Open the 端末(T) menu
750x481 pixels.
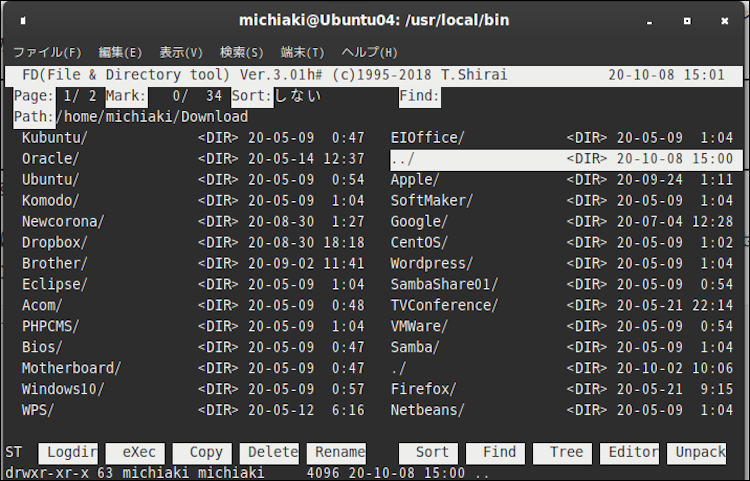(x=302, y=52)
